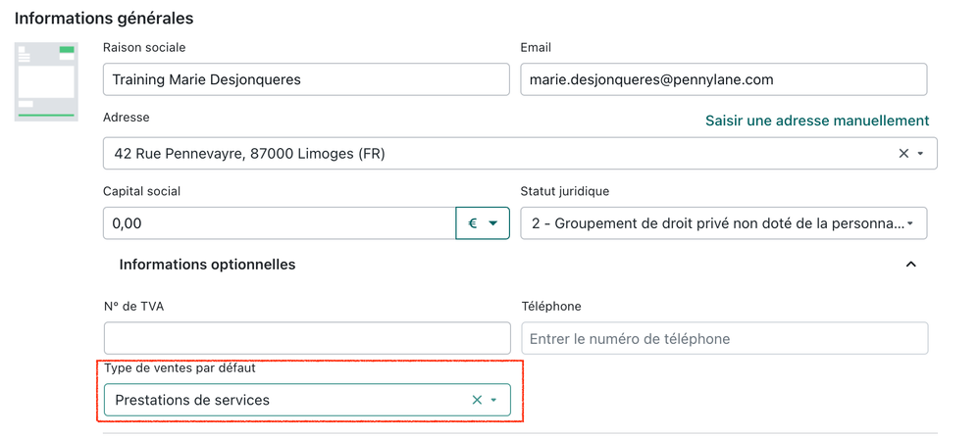Screen dimensions: 980x438
Task: Click the Informations générales heading
Action: (x=104, y=18)
